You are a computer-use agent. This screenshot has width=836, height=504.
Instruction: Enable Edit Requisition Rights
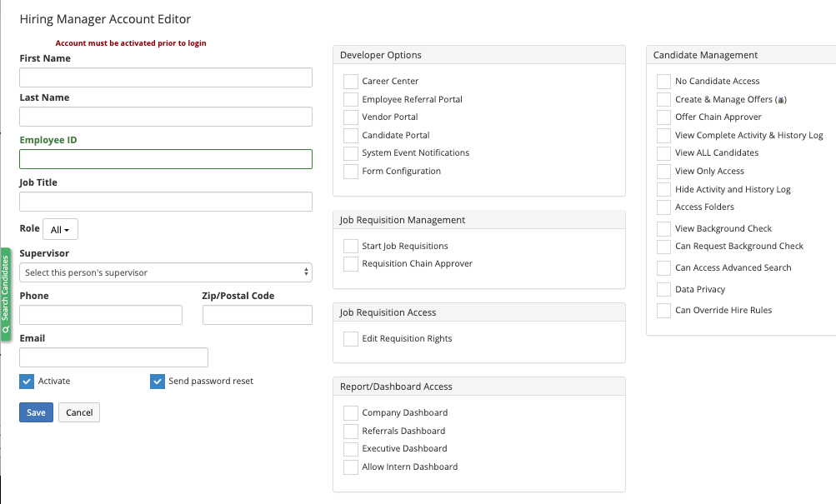[351, 338]
